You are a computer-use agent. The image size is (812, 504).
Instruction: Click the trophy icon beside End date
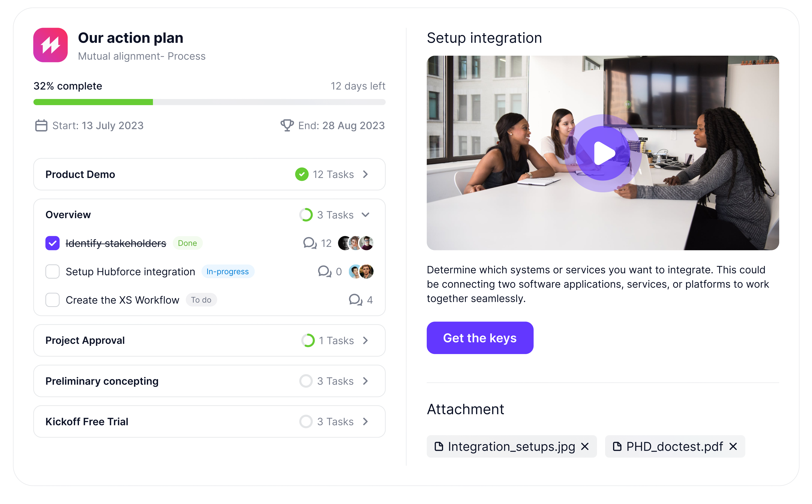point(287,125)
